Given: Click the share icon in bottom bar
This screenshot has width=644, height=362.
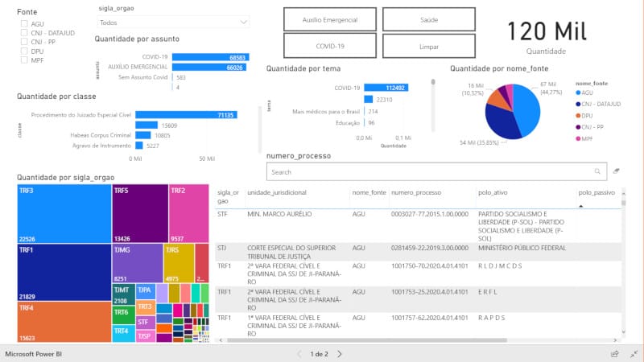Looking at the screenshot, I should coord(614,353).
